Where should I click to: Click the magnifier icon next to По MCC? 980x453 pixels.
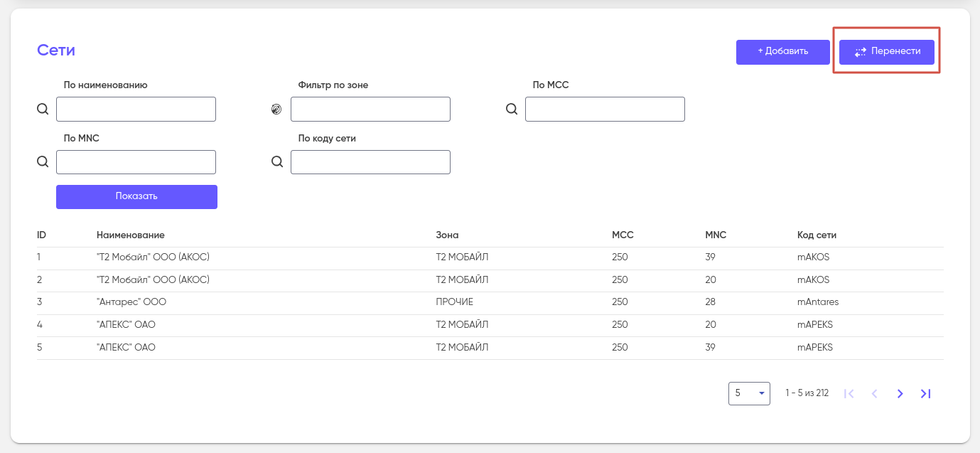click(x=512, y=110)
